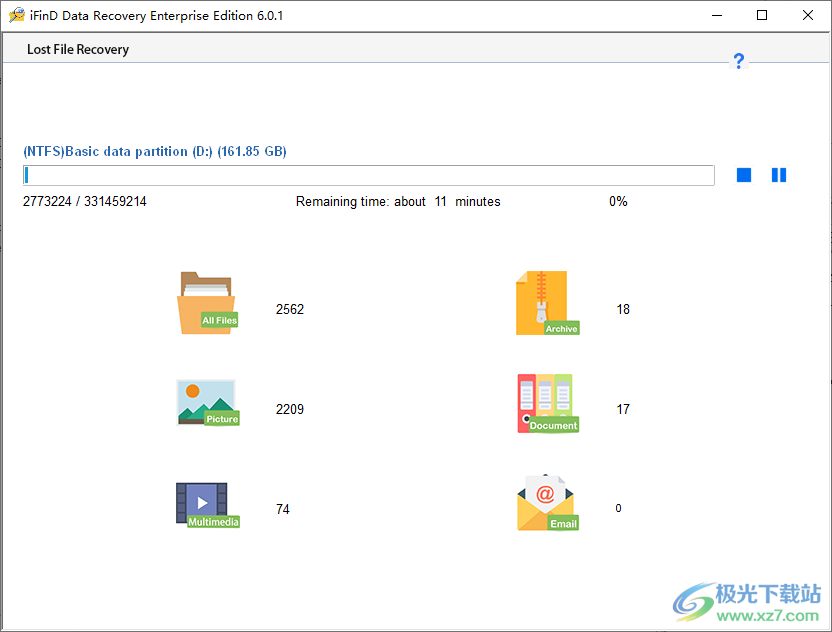Click the Email count 0
The width and height of the screenshot is (832, 632).
(x=618, y=508)
